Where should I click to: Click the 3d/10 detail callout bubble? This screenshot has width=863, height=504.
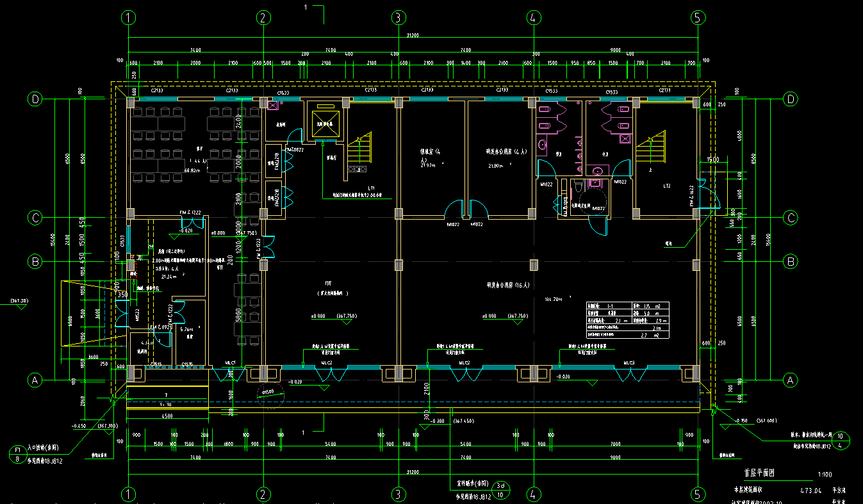point(502,490)
